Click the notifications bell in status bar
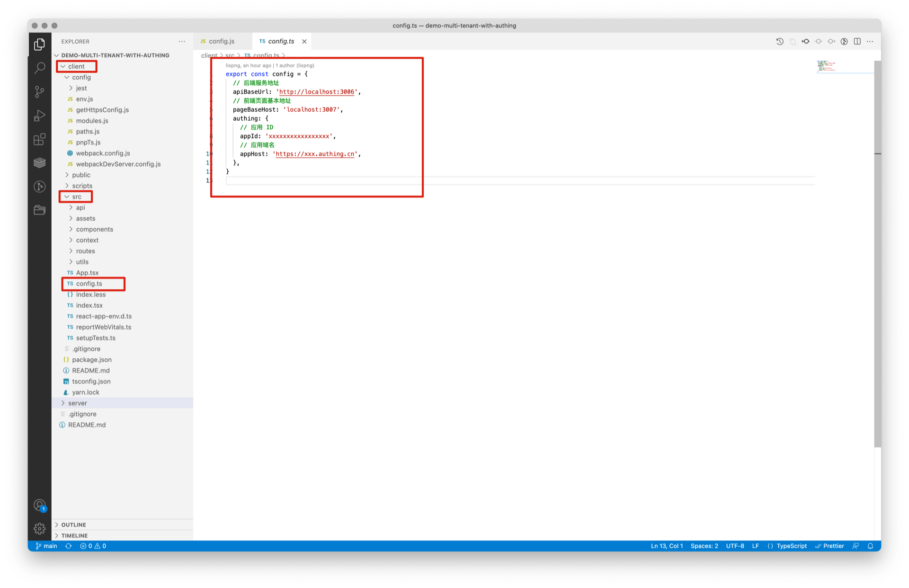The image size is (909, 588). pyautogui.click(x=870, y=546)
